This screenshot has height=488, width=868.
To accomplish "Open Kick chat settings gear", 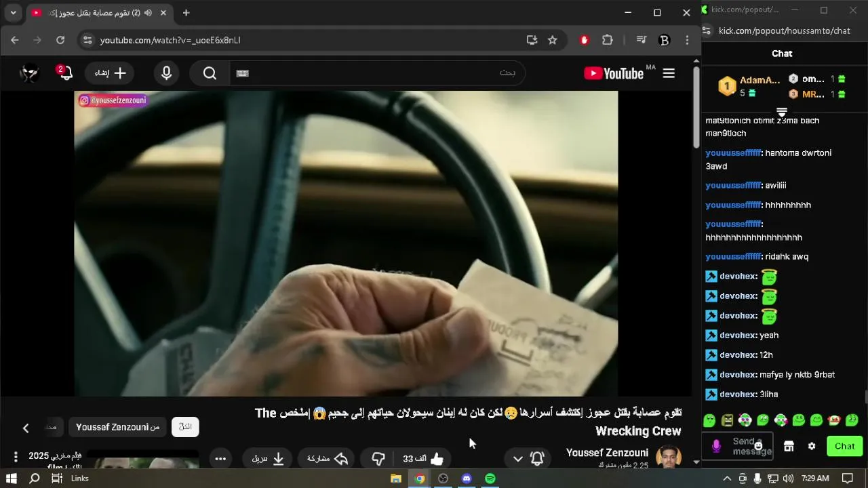I will [812, 446].
